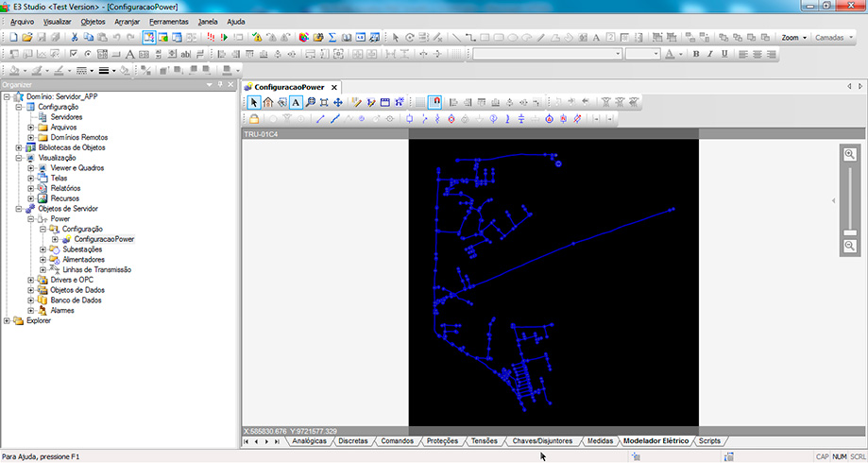The image size is (868, 463).
Task: Expand the Drivers e OPC tree node
Action: click(x=31, y=280)
